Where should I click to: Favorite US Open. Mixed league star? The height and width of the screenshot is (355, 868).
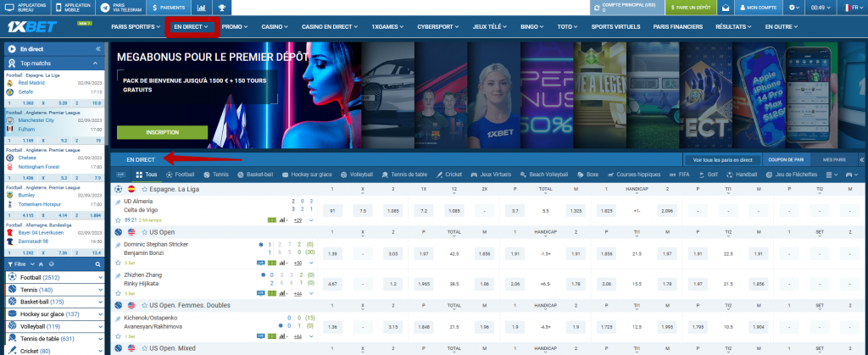[144, 349]
